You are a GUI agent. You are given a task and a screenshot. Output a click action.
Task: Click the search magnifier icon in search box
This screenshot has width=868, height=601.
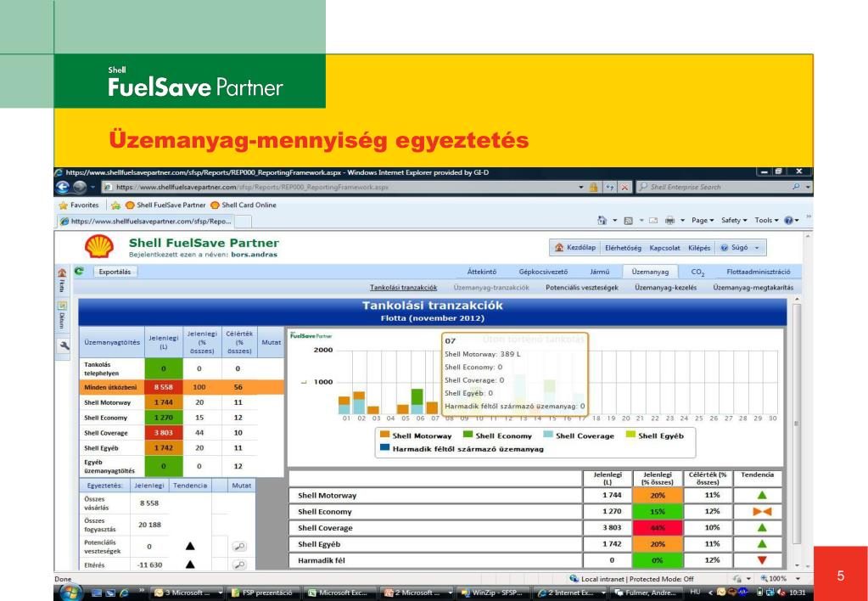coord(796,188)
